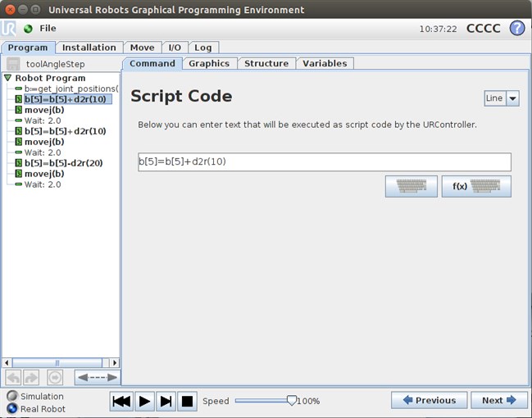Open the Move tab
532x418 pixels.
click(x=142, y=48)
